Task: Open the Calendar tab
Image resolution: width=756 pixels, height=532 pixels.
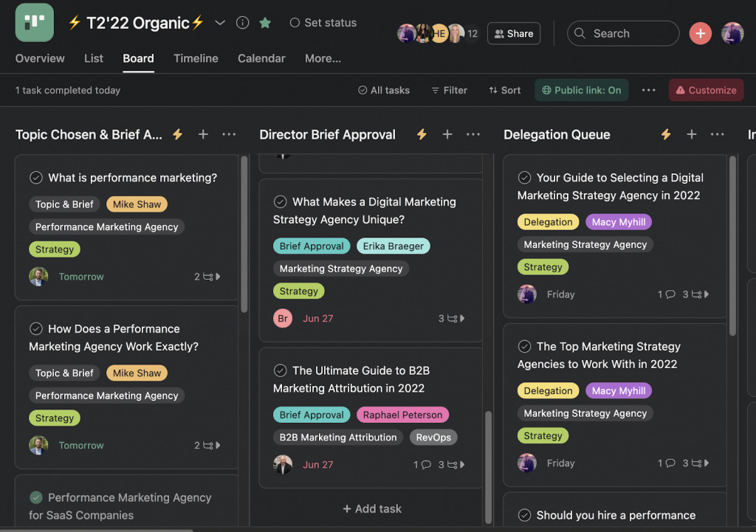Action: (261, 58)
